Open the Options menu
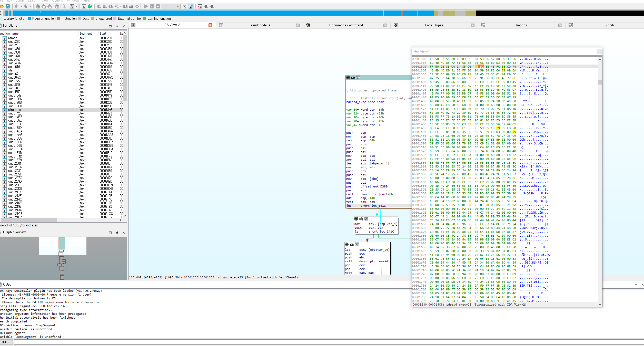The width and height of the screenshot is (644, 346). coord(57,1)
